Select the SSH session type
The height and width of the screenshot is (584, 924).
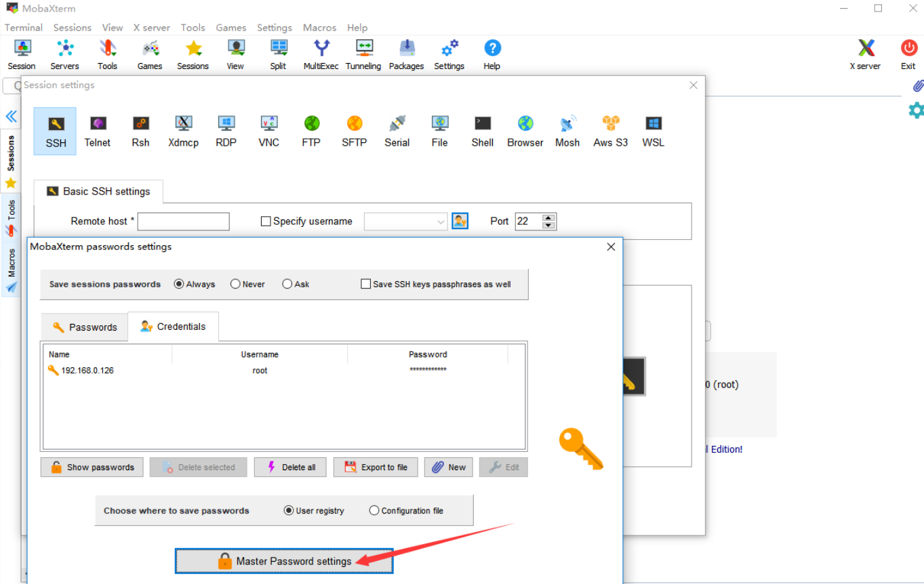[56, 131]
